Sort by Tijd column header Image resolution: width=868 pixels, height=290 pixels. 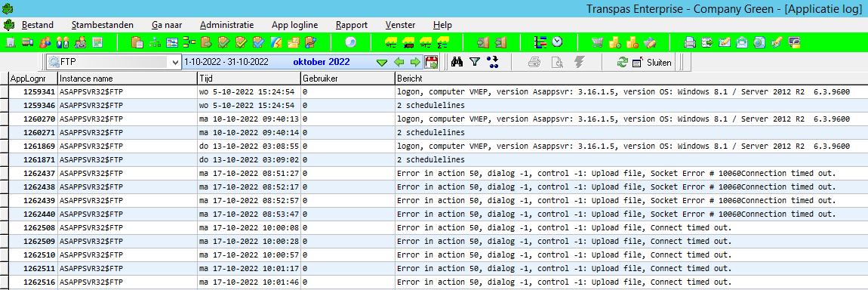(x=249, y=79)
